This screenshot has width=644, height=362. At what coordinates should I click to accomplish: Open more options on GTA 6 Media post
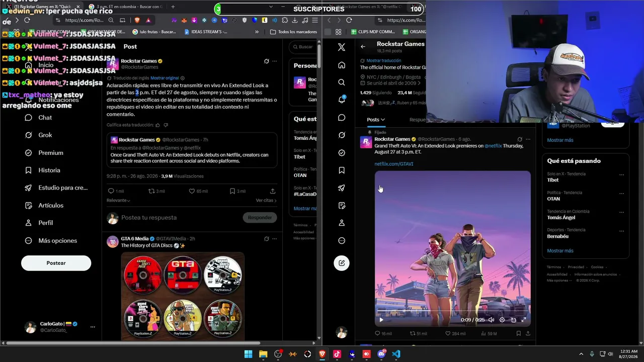274,239
